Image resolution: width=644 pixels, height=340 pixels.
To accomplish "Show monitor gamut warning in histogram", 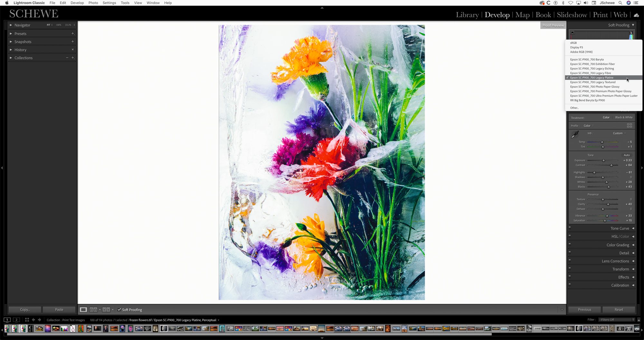I will click(x=573, y=33).
